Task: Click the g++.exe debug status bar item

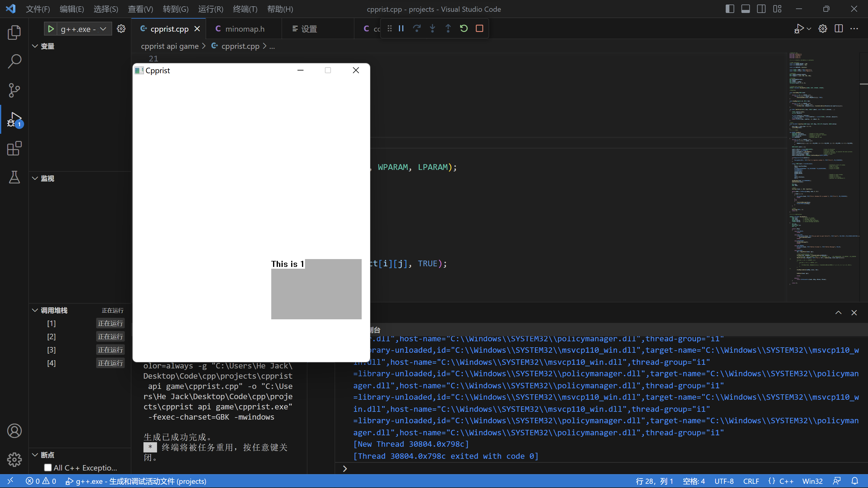Action: click(x=136, y=481)
